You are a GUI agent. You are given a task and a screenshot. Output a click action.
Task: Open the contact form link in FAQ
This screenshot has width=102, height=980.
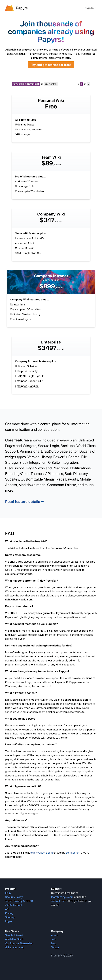(x=73, y=852)
